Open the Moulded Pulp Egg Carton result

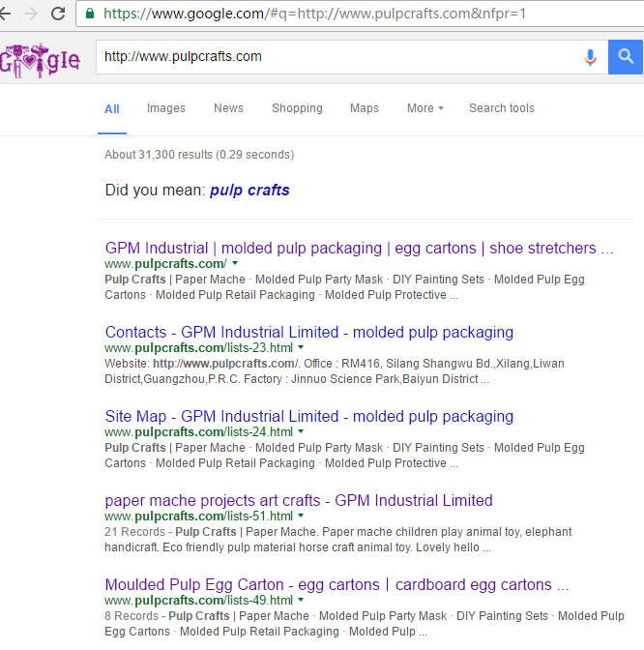[x=337, y=585]
